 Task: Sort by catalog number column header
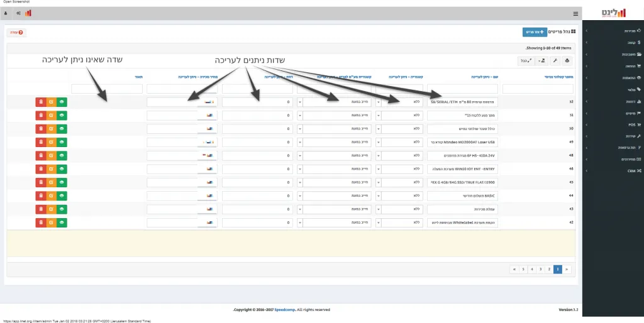[x=559, y=77]
